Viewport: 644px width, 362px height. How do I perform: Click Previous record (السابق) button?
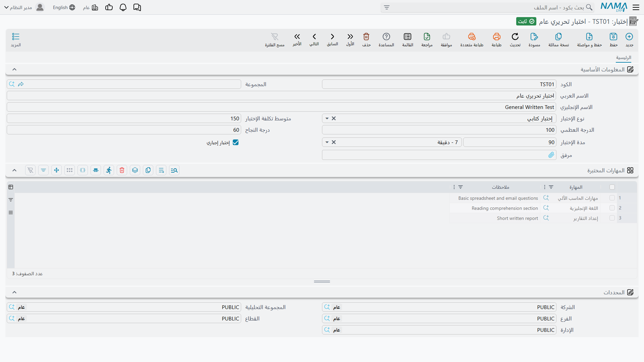pyautogui.click(x=332, y=39)
